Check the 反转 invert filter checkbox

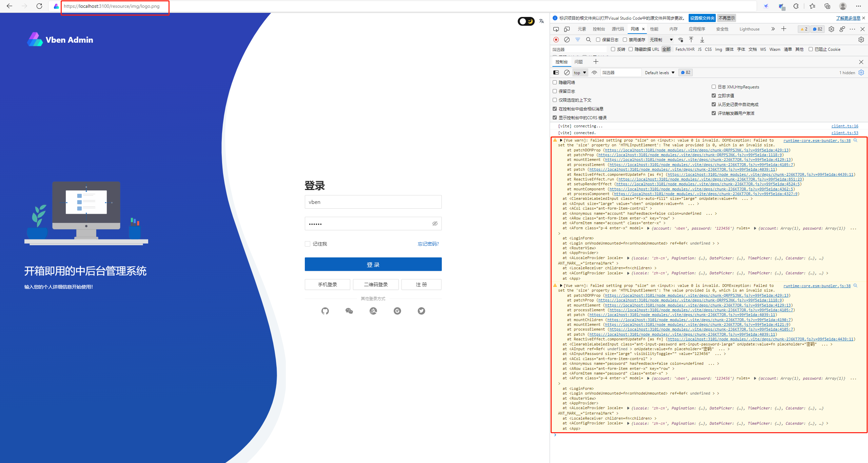[x=613, y=49]
